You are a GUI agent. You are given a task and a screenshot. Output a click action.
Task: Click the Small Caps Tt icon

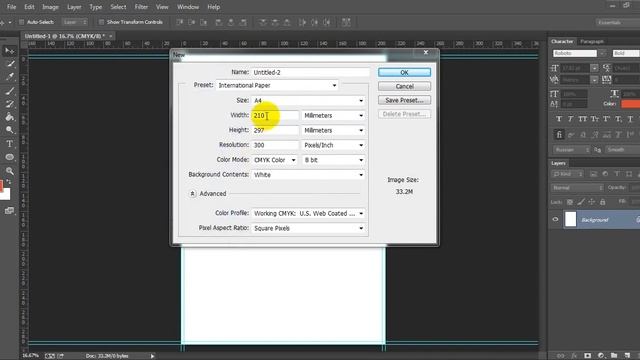[595, 119]
